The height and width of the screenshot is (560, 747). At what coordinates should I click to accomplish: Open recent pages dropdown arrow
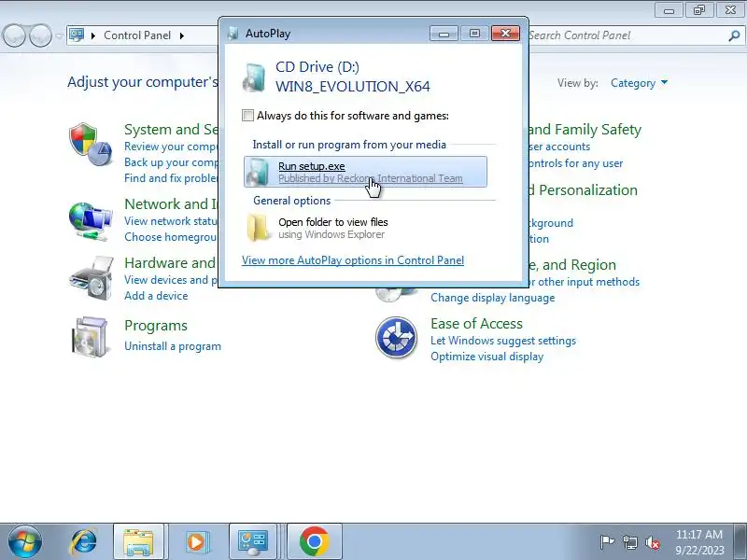point(59,35)
